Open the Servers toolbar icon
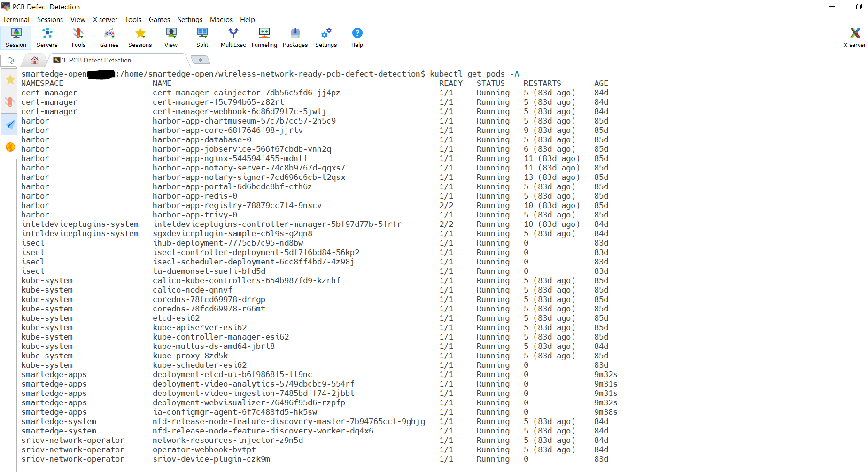This screenshot has width=868, height=472. [47, 38]
